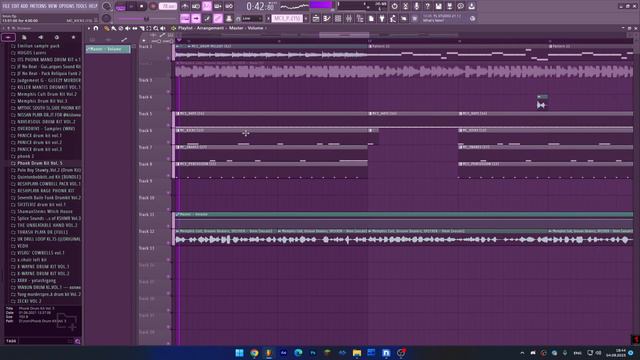
Task: Open the pattern selector name box
Action: coord(287,18)
